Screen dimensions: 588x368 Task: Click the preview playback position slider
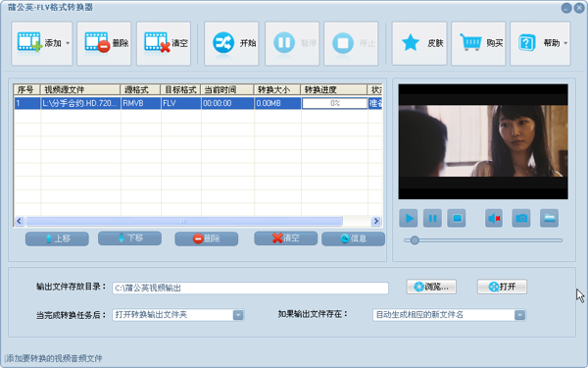point(483,240)
